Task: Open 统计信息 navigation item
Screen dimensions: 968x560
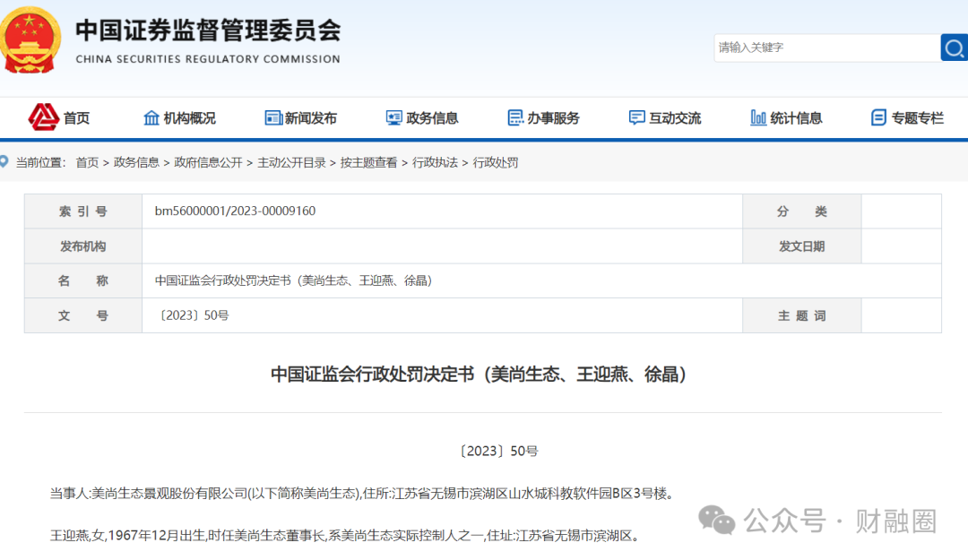Action: 796,118
